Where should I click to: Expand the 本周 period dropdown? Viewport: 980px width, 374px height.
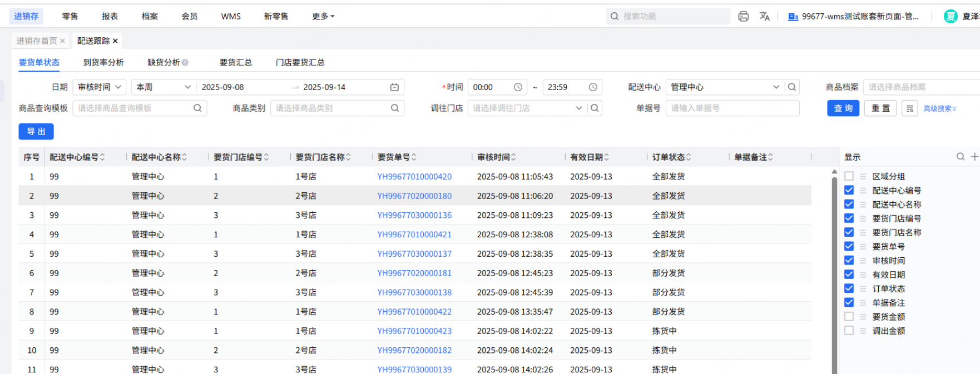click(163, 87)
